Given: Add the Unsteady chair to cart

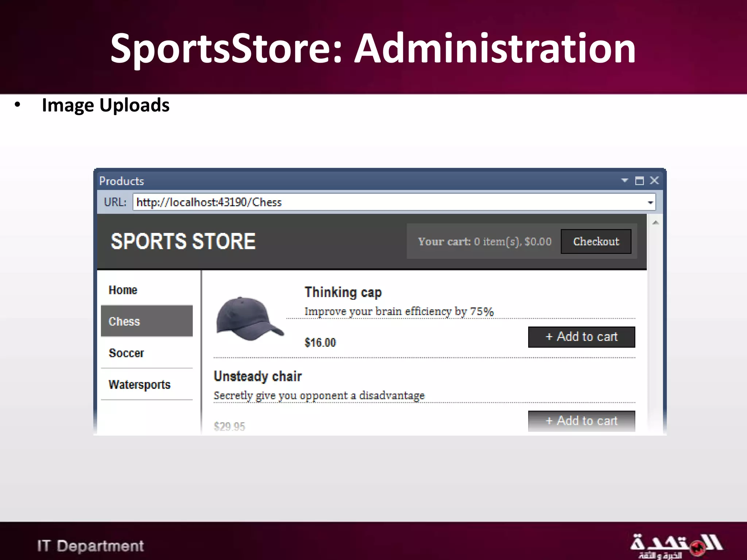Looking at the screenshot, I should click(x=581, y=421).
